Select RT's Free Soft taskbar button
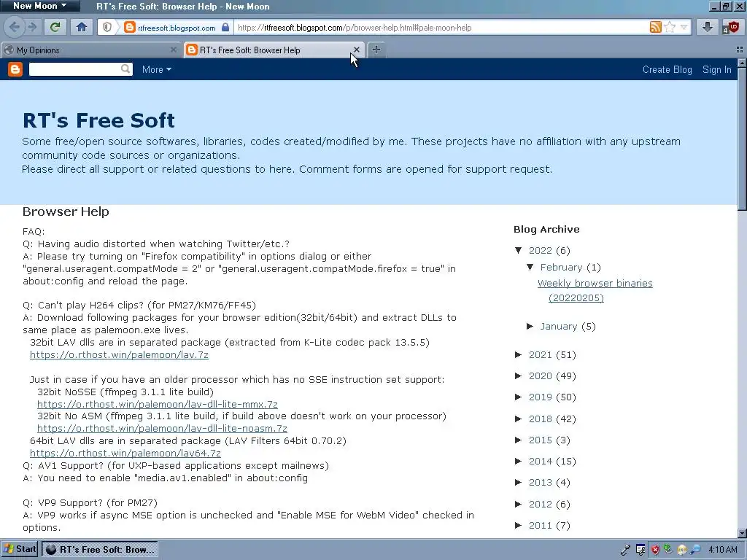 click(x=100, y=550)
